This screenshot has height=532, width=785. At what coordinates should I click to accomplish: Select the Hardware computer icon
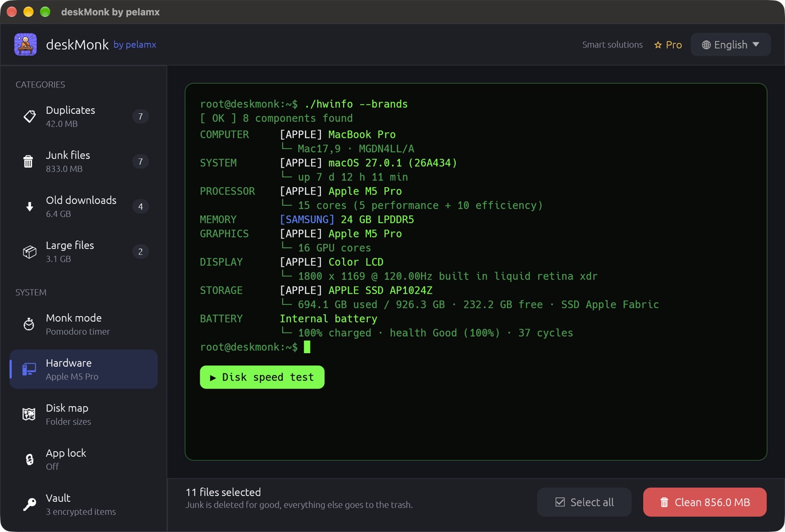29,369
